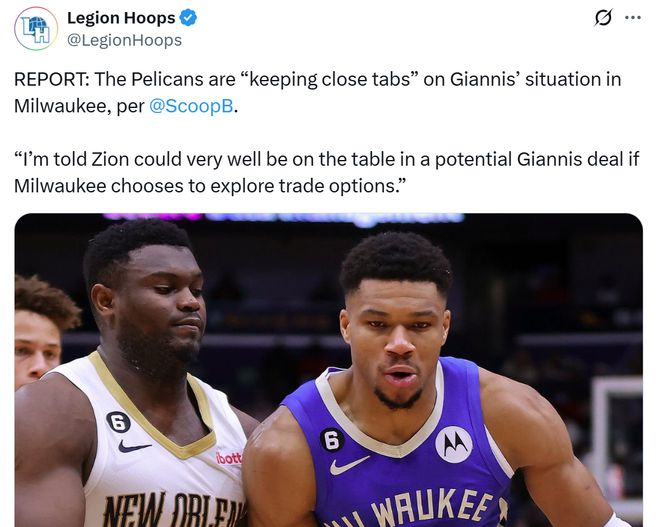
Task: Open the Legion Hoops profile avatar
Action: pyautogui.click(x=36, y=28)
